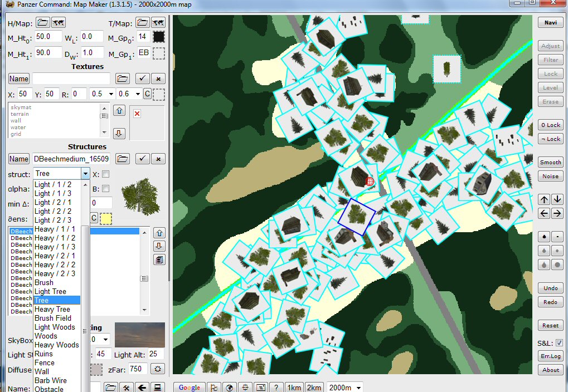Screen dimensions: 568x392
Task: Click the bottom back arrow icon
Action: pos(142,388)
